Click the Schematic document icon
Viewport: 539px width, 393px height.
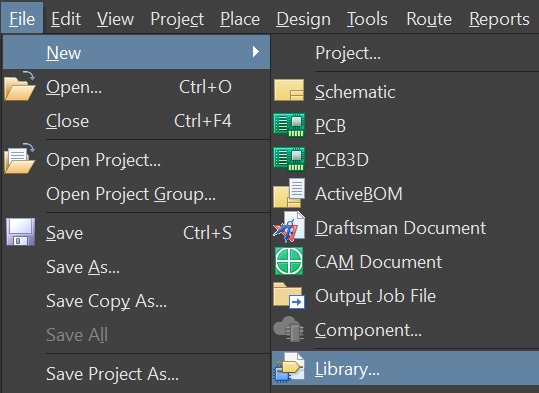pyautogui.click(x=289, y=90)
